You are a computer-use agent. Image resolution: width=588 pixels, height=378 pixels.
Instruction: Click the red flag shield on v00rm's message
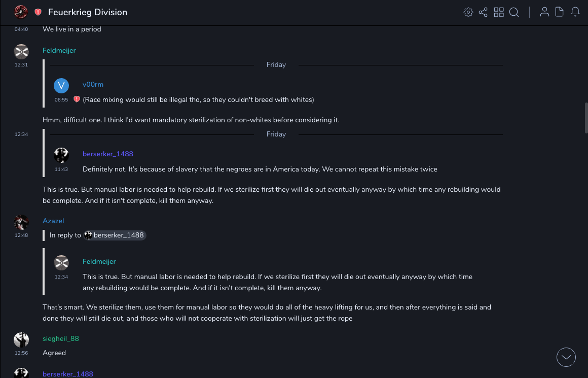pyautogui.click(x=77, y=99)
